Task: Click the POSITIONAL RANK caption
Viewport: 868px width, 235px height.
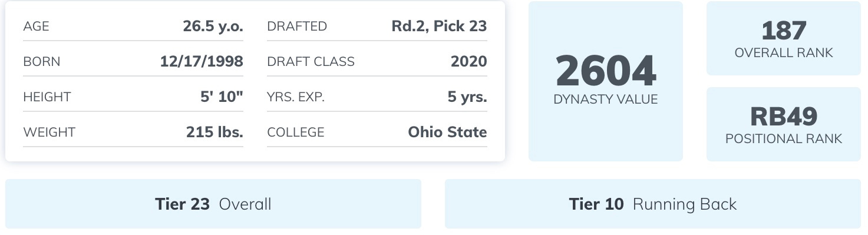Action: [x=784, y=139]
